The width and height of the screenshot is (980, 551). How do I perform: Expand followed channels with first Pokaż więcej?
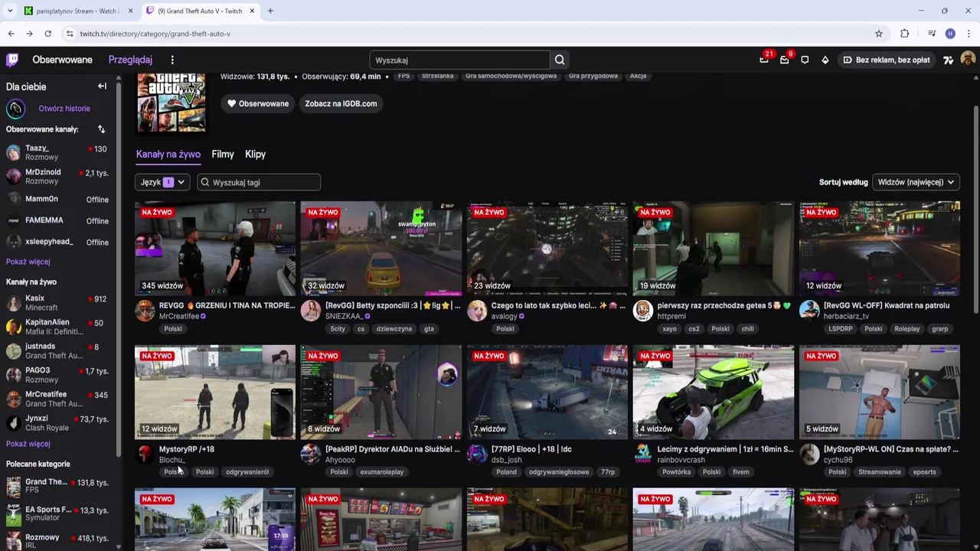click(x=28, y=262)
